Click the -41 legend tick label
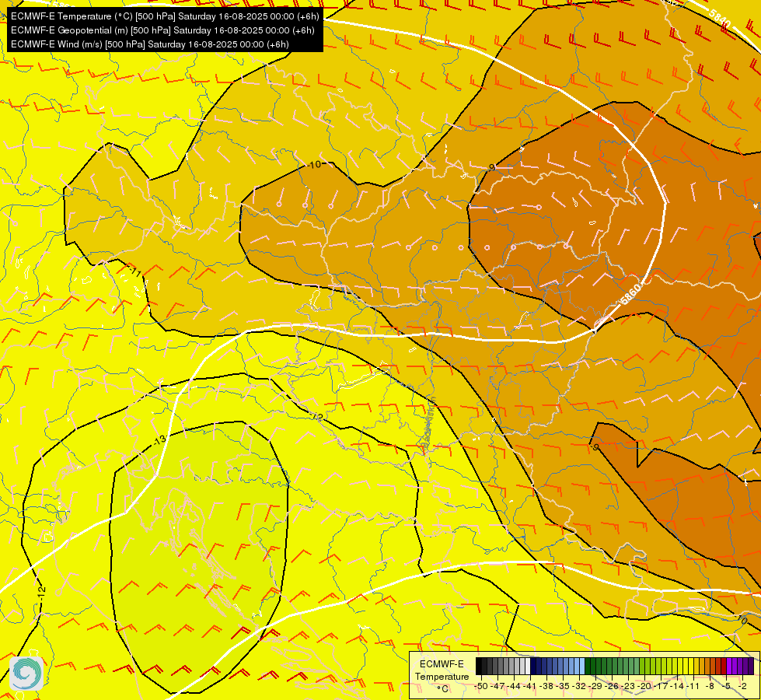The height and width of the screenshot is (700, 761). [530, 686]
